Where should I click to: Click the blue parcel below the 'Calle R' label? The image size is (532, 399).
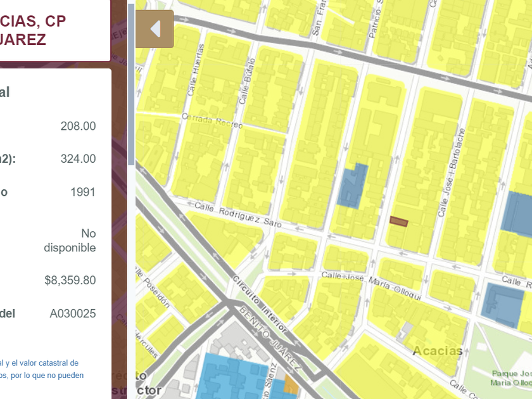pos(503,305)
